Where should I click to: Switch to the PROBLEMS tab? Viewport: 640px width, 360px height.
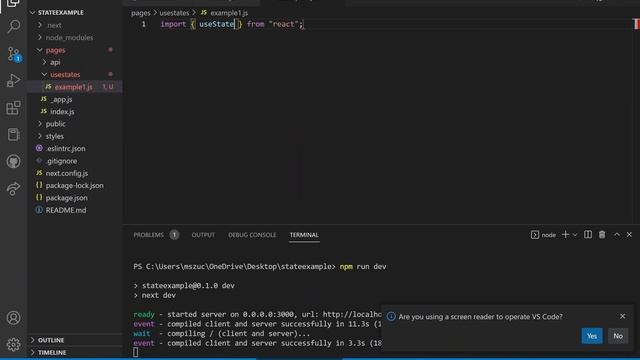(x=149, y=235)
